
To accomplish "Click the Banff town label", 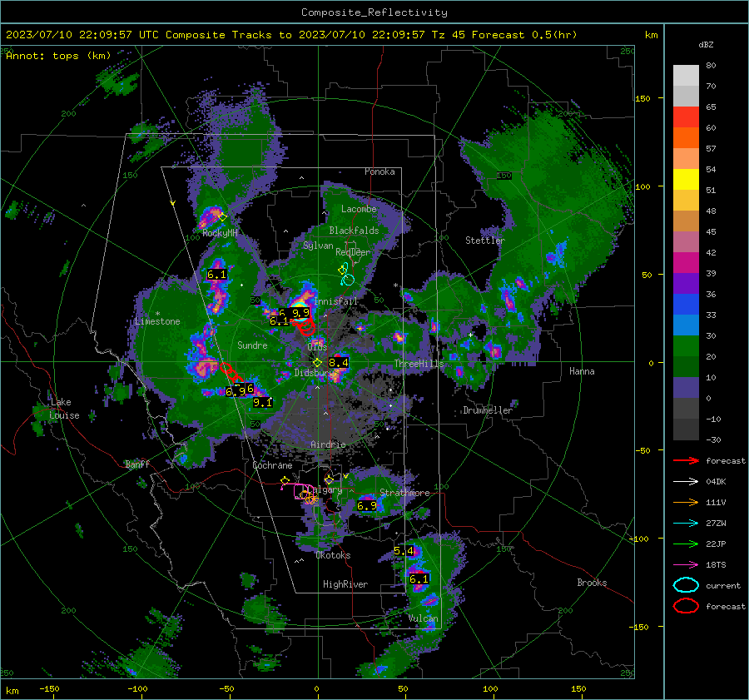I will coord(137,464).
